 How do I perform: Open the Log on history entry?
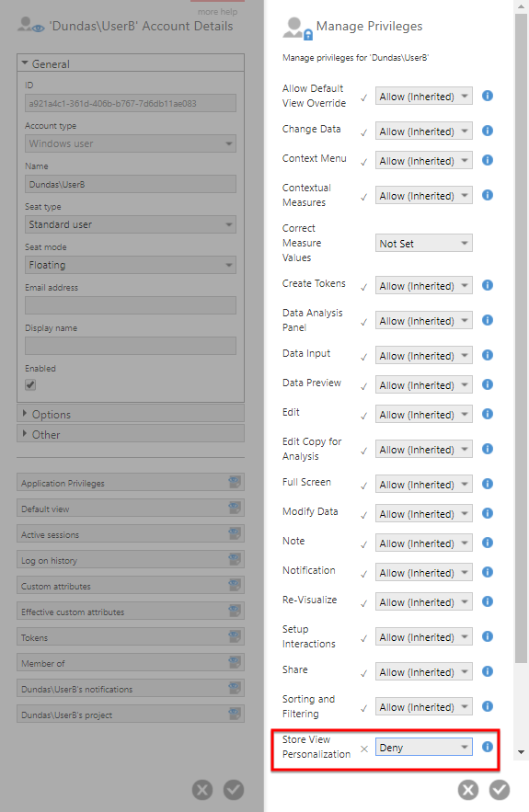[x=131, y=560]
